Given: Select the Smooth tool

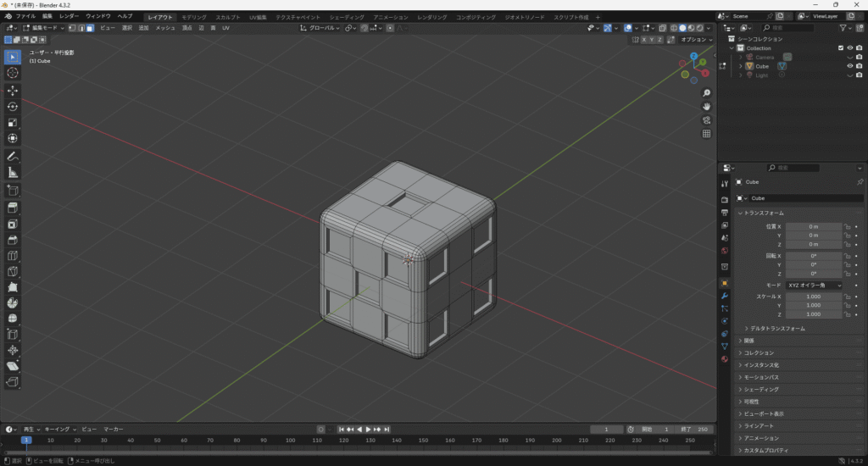Looking at the screenshot, I should [12, 319].
